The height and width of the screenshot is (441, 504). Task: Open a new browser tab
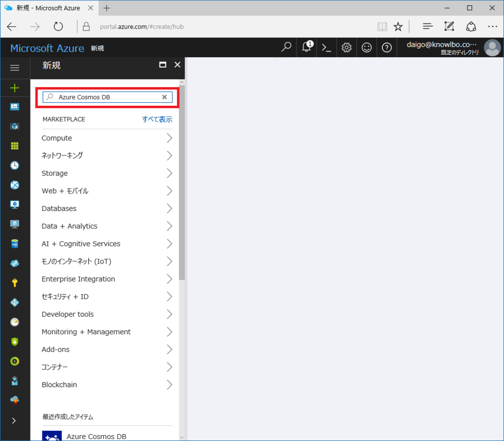[x=107, y=8]
